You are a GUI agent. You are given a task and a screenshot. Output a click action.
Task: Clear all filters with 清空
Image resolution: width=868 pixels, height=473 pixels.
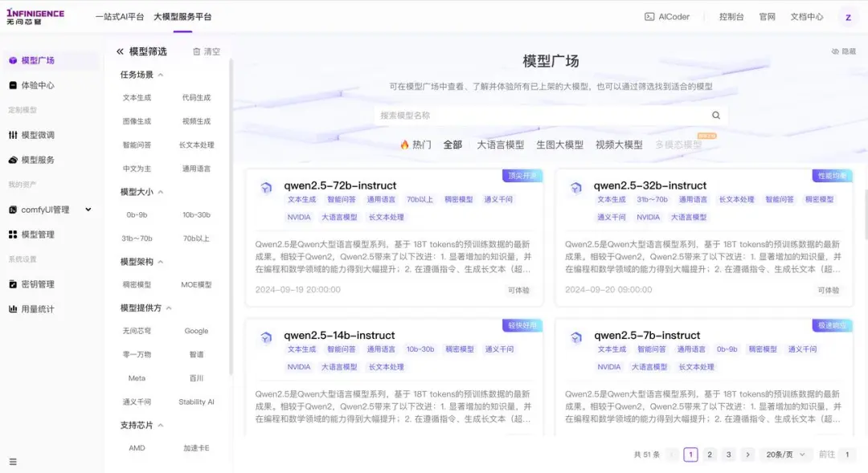coord(207,51)
